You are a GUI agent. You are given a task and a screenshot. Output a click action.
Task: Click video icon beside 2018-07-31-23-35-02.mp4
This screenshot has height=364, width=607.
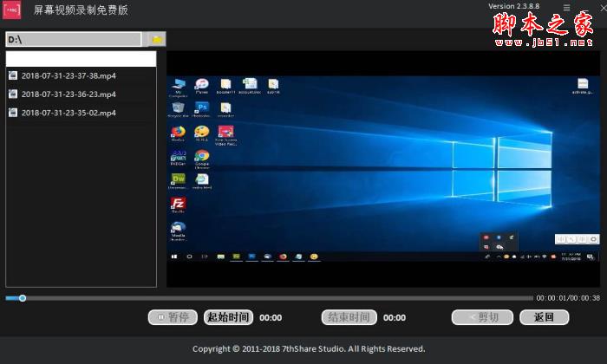pyautogui.click(x=13, y=113)
